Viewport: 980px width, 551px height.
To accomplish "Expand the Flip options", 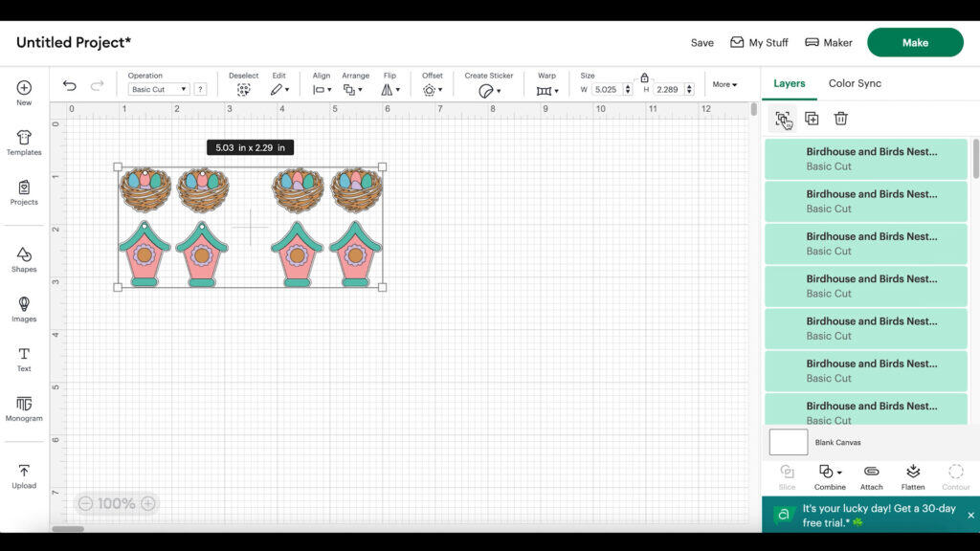I will (x=390, y=90).
